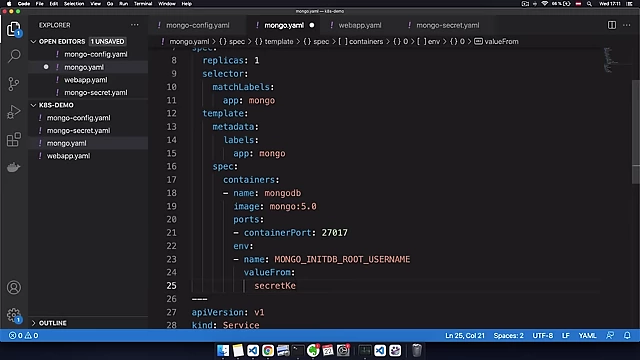This screenshot has width=640, height=360.
Task: Open the feedback icon in status bar
Action: click(x=610, y=336)
